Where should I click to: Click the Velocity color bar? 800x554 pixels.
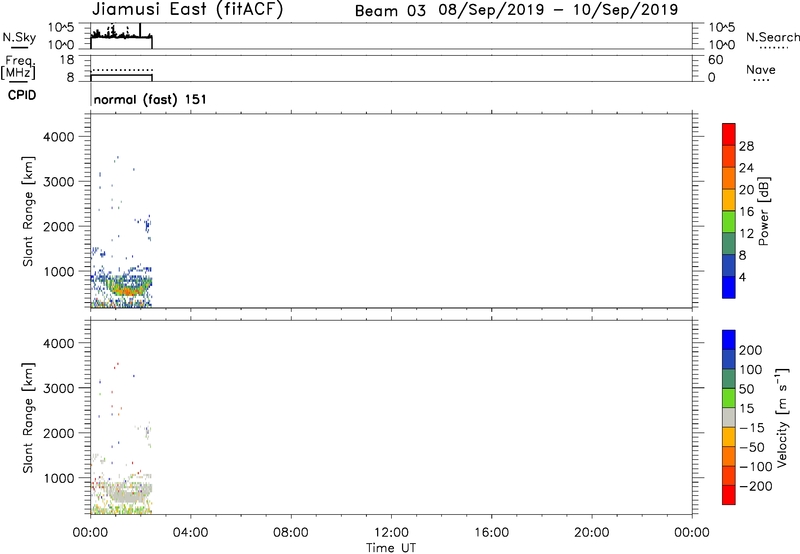(x=729, y=417)
